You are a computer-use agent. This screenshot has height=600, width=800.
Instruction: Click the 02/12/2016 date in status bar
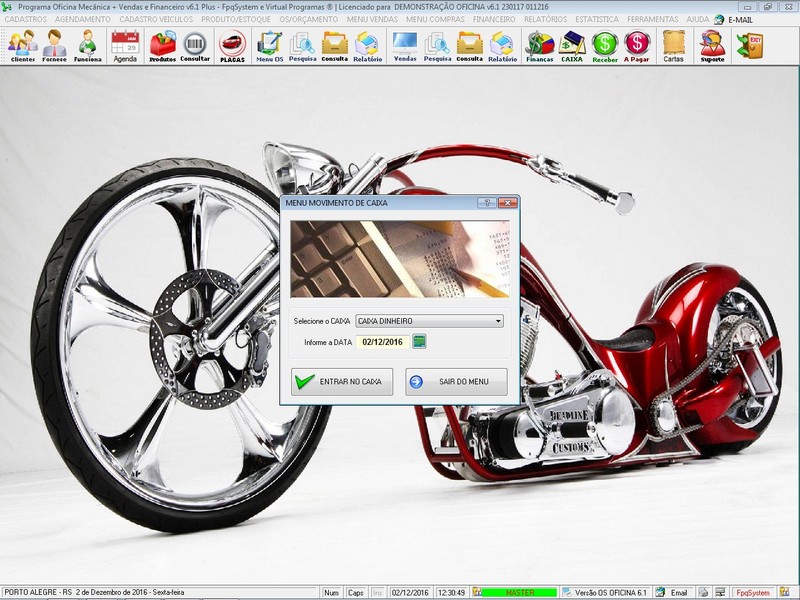pyautogui.click(x=410, y=593)
